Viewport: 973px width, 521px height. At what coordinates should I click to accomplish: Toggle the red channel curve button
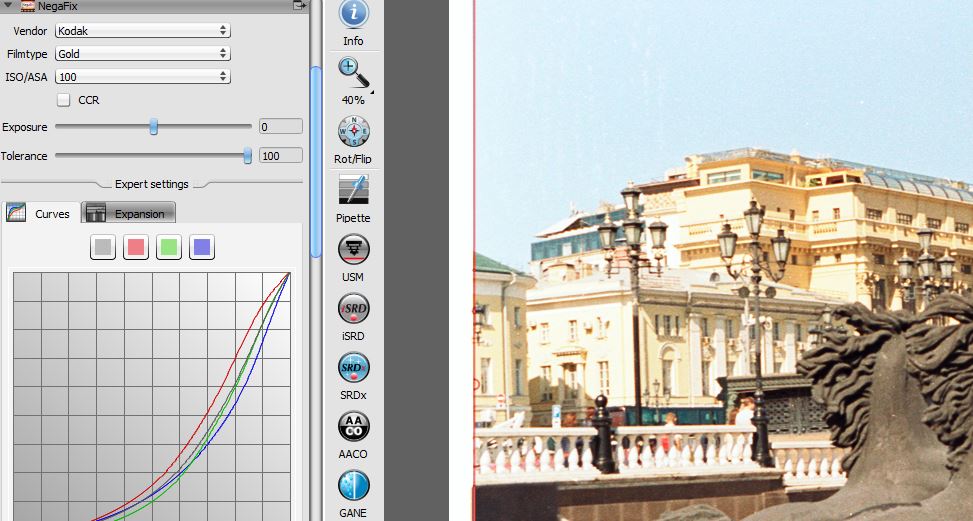pyautogui.click(x=136, y=247)
